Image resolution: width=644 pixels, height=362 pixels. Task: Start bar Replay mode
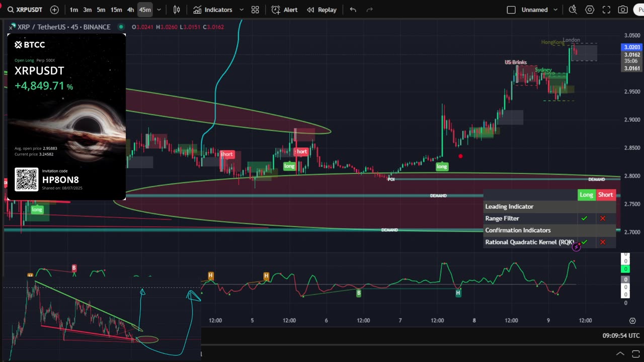click(x=321, y=10)
